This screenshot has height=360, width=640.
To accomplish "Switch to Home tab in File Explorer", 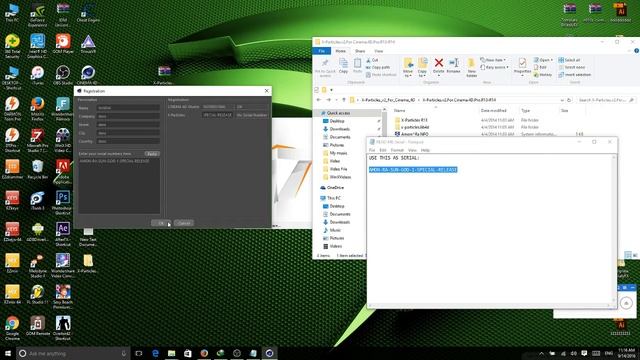I will click(x=340, y=51).
